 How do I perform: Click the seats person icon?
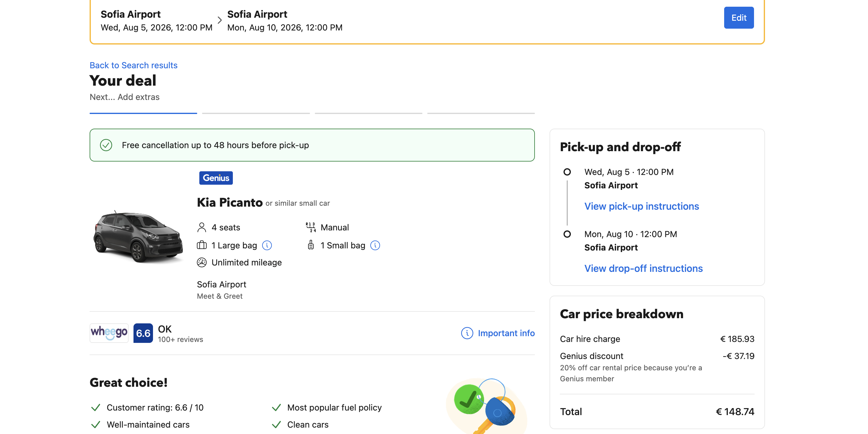point(201,227)
